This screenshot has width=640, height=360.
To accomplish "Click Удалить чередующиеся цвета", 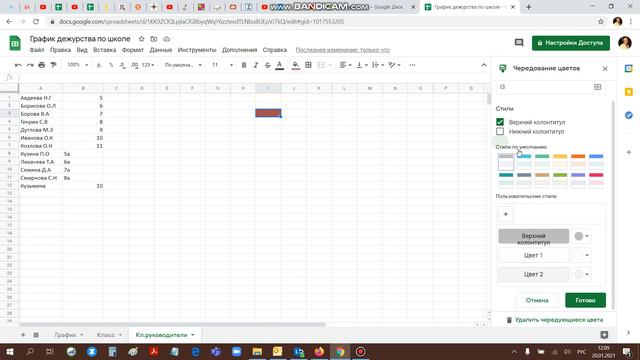I will [x=555, y=320].
